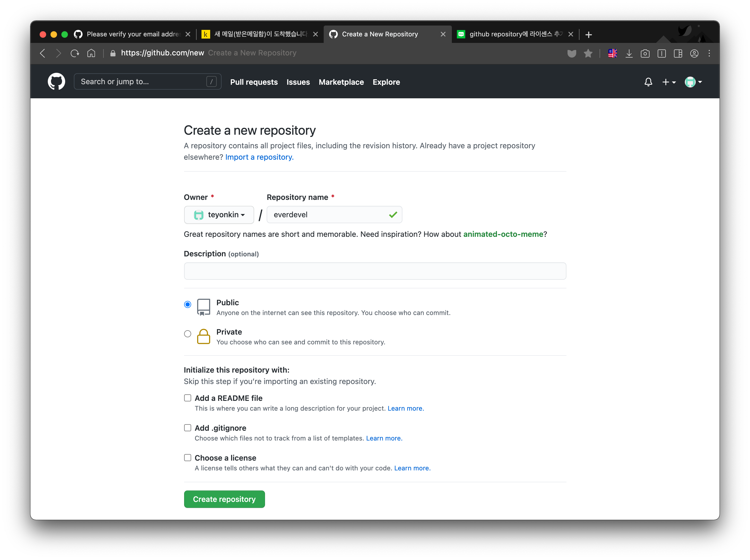Viewport: 750px width, 560px height.
Task: Open the user avatar menu
Action: tap(693, 82)
